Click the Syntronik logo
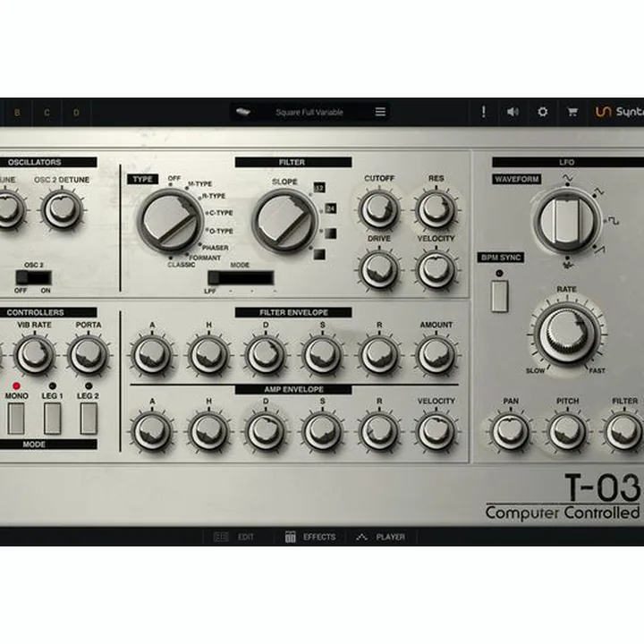 pos(619,112)
